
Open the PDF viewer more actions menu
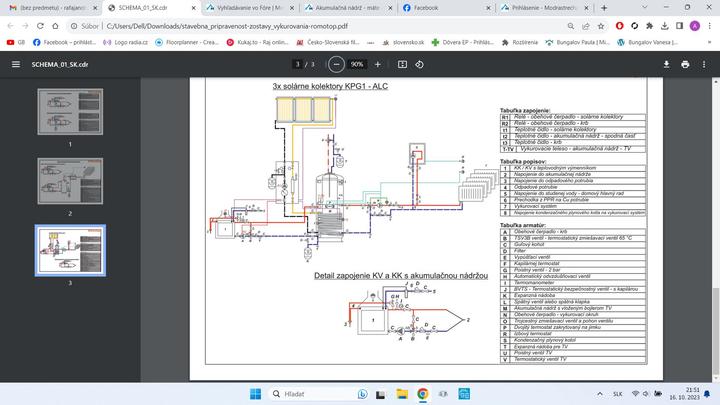(705, 64)
